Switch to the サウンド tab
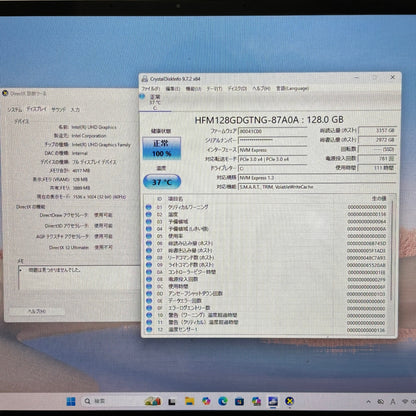This screenshot has height=416, width=416. point(58,109)
